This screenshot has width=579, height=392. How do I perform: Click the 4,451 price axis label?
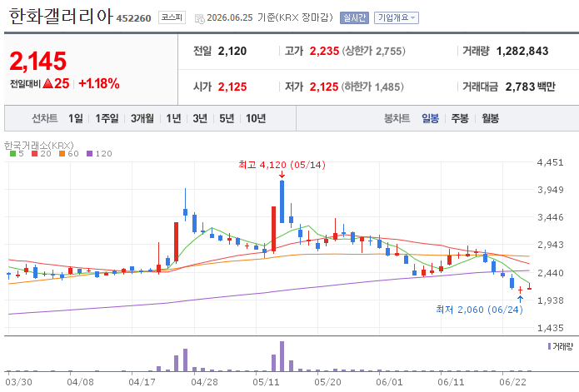[x=550, y=162]
